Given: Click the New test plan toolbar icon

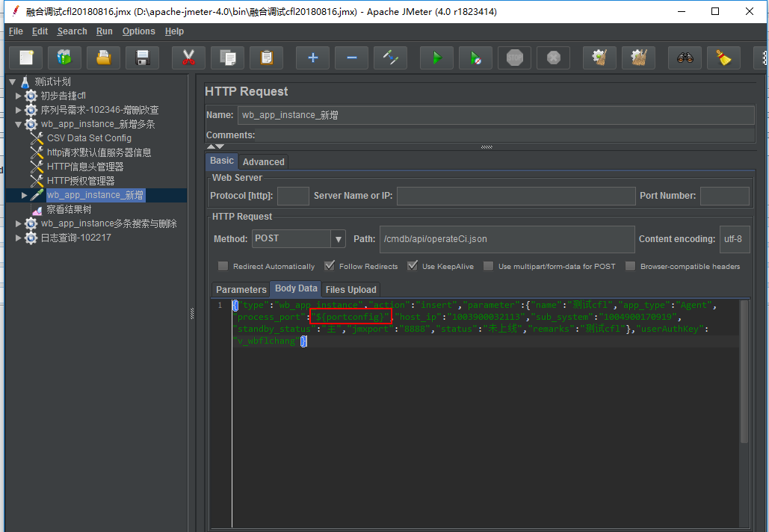Looking at the screenshot, I should 26,58.
